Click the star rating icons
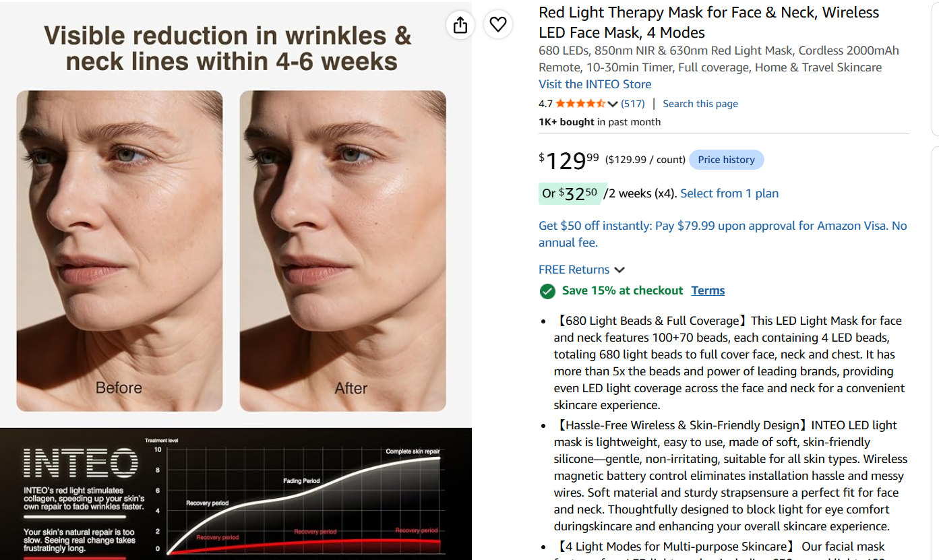This screenshot has height=560, width=939. (580, 104)
